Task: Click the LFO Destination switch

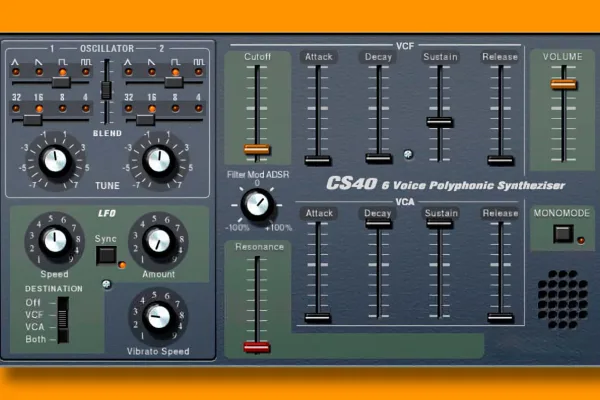Action: pyautogui.click(x=63, y=320)
